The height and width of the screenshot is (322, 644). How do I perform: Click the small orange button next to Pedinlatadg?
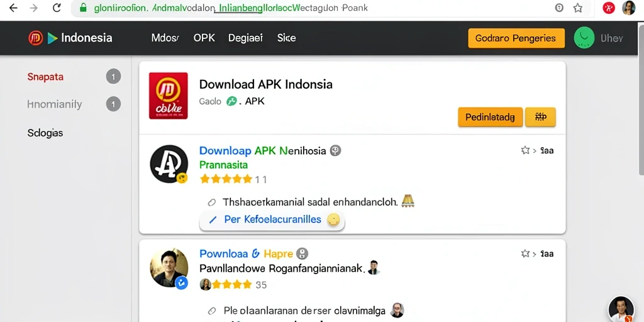pyautogui.click(x=540, y=117)
